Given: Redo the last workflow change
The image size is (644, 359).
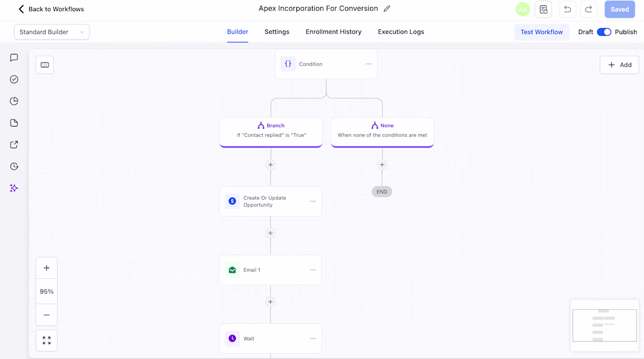Looking at the screenshot, I should pos(588,9).
